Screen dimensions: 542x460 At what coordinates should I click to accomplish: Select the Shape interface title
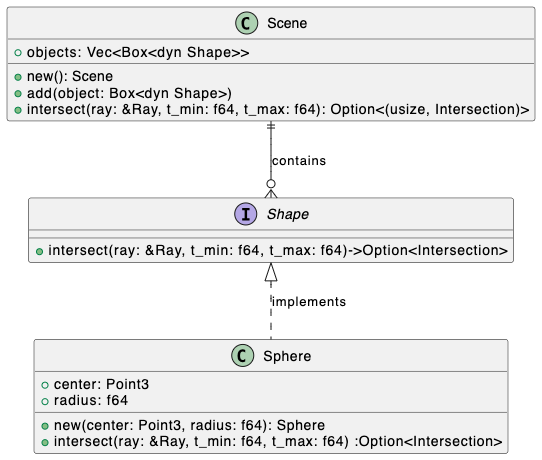click(x=288, y=214)
